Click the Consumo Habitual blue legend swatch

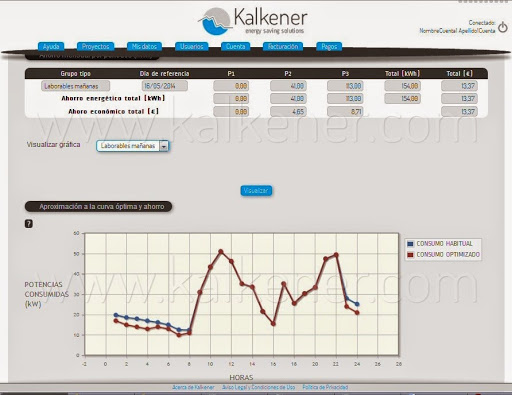(x=410, y=244)
